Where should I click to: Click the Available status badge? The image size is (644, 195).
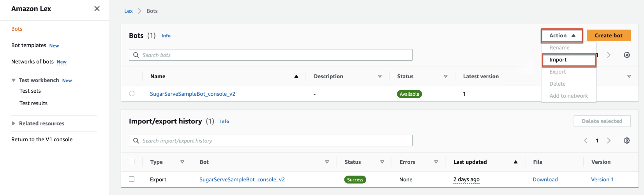click(x=409, y=94)
